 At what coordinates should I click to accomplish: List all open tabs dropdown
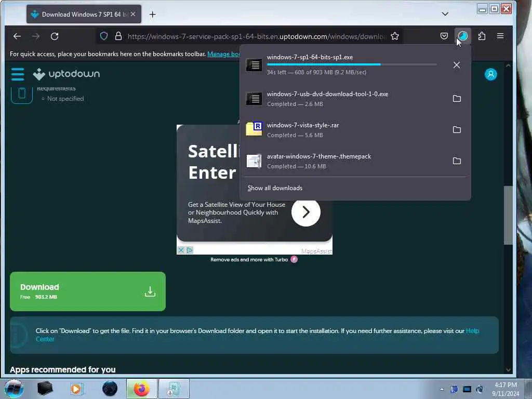pos(445,14)
